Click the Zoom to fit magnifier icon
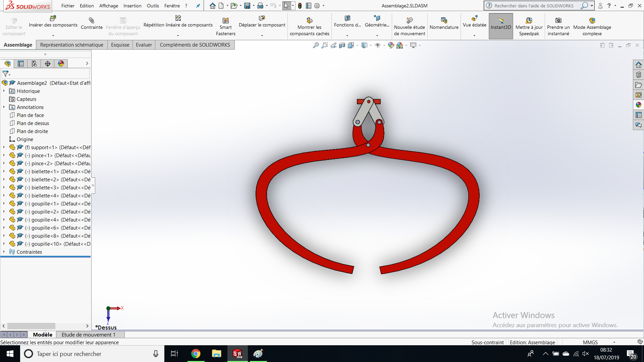This screenshot has height=362, width=644. point(316,45)
